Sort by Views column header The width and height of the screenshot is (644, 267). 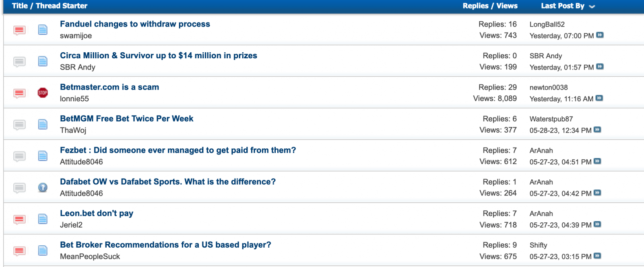tap(507, 6)
